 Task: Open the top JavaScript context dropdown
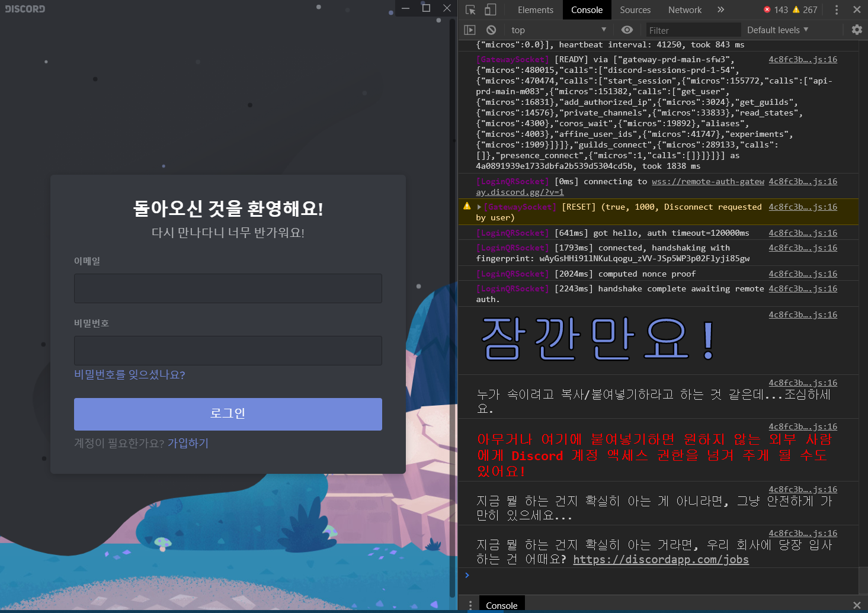[x=559, y=30]
